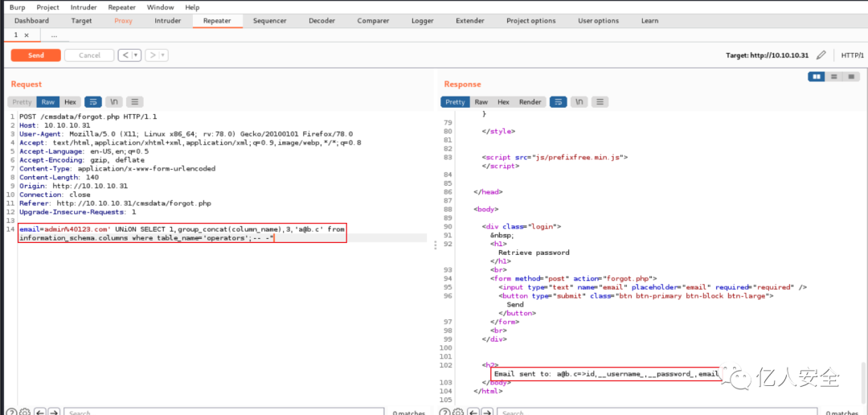Image resolution: width=868 pixels, height=415 pixels.
Task: Click the 'Email sent to' response line
Action: point(607,374)
